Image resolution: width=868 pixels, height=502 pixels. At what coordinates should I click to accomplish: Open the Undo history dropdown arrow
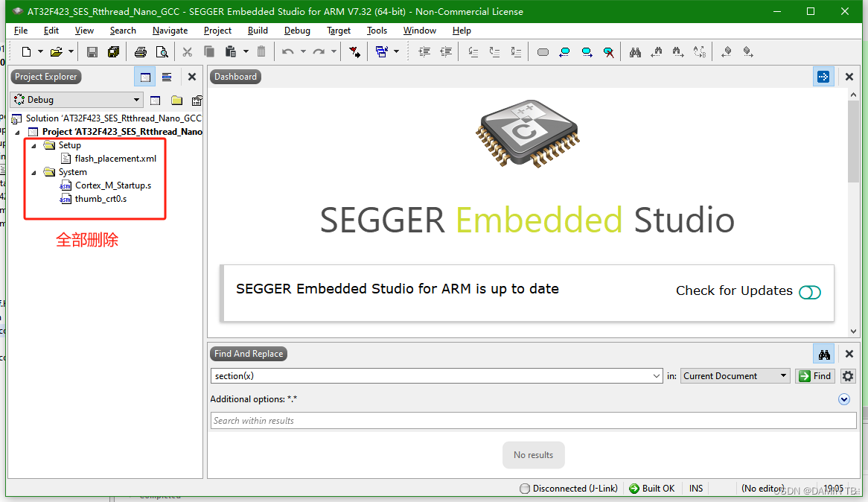(x=303, y=52)
